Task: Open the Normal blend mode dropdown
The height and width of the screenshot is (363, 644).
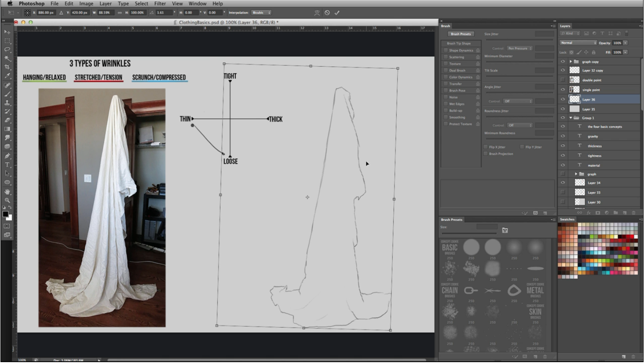Action: pyautogui.click(x=578, y=43)
